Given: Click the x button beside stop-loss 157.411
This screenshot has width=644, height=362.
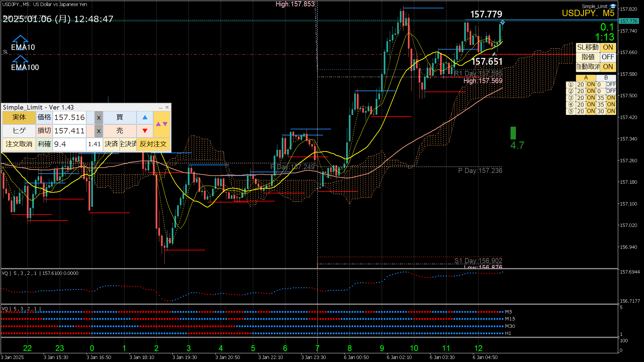Looking at the screenshot, I should coord(99,131).
